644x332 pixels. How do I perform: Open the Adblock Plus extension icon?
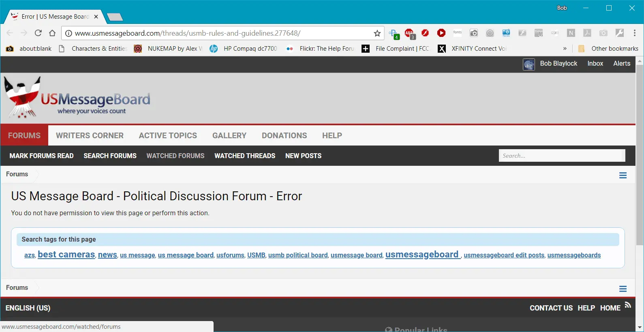(x=410, y=34)
